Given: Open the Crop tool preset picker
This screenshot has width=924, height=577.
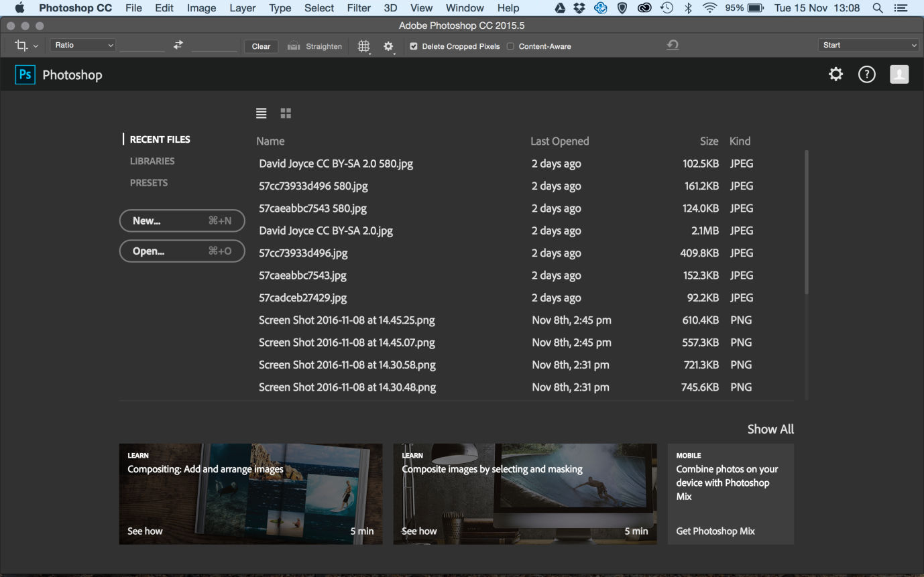Looking at the screenshot, I should point(26,46).
